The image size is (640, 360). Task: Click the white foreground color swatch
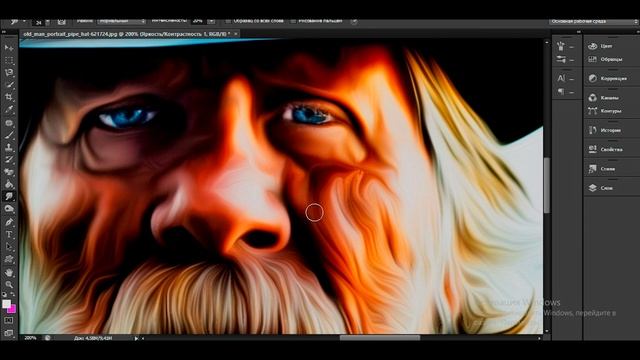pos(6,304)
